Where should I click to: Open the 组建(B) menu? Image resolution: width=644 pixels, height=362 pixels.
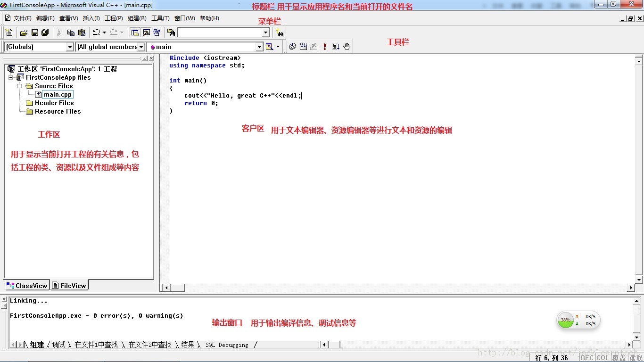tap(136, 18)
